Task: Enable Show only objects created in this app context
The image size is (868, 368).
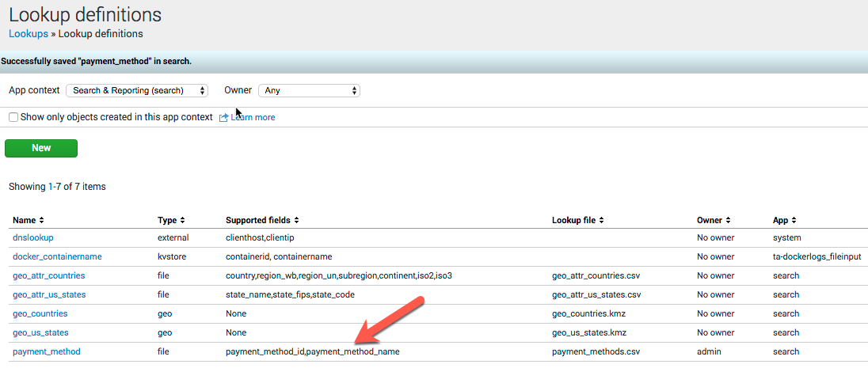Action: 13,117
